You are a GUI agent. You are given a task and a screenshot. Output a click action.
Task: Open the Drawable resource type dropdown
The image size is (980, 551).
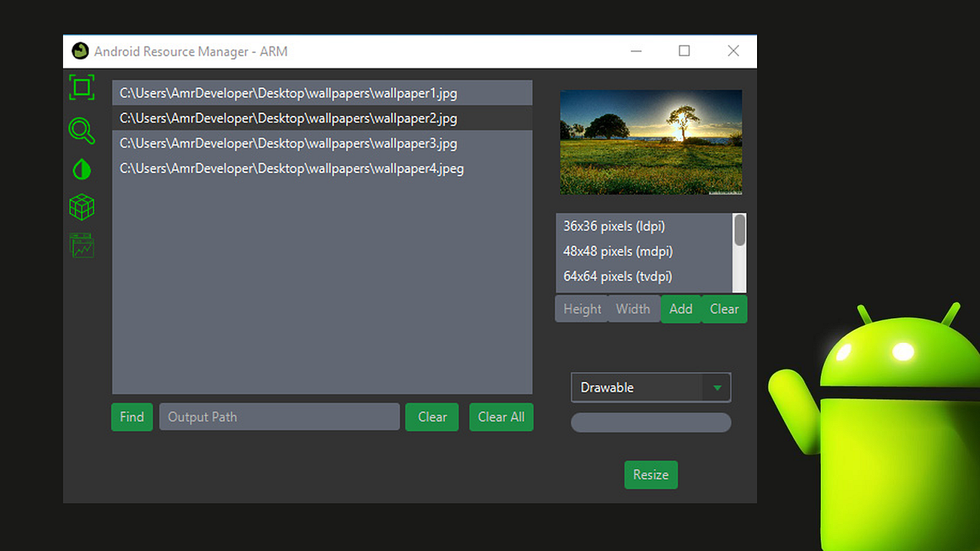pos(645,387)
